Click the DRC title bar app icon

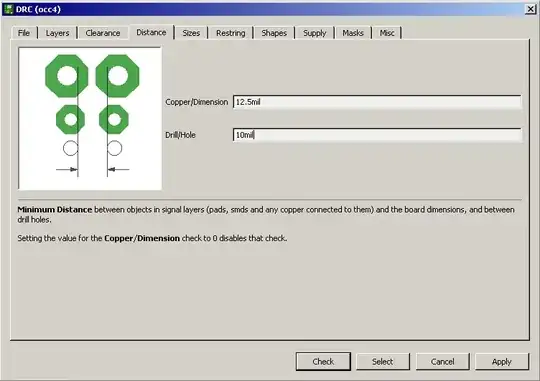coord(9,9)
